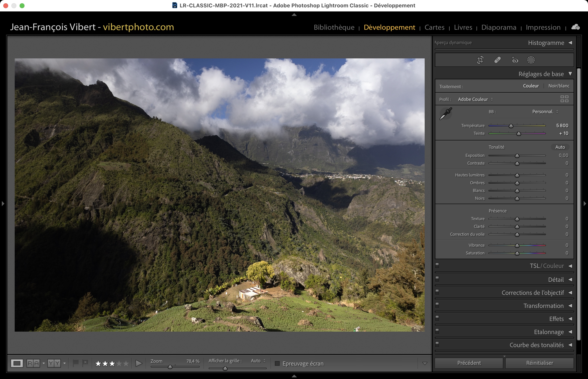Activate the red eye correction tool
This screenshot has height=379, width=588.
[515, 60]
